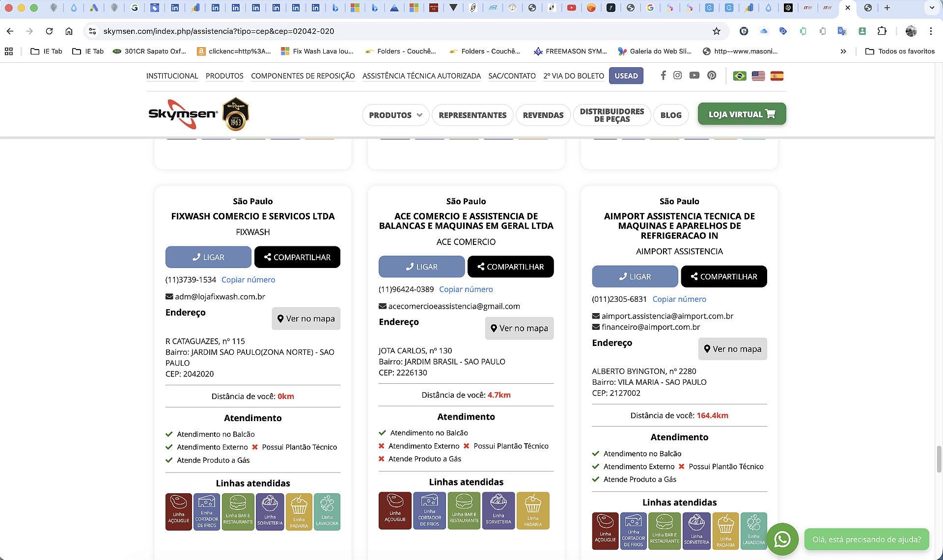
Task: Open ASSISTÊNCIA TÉCNICA AUTORIZADA menu
Action: [x=421, y=76]
